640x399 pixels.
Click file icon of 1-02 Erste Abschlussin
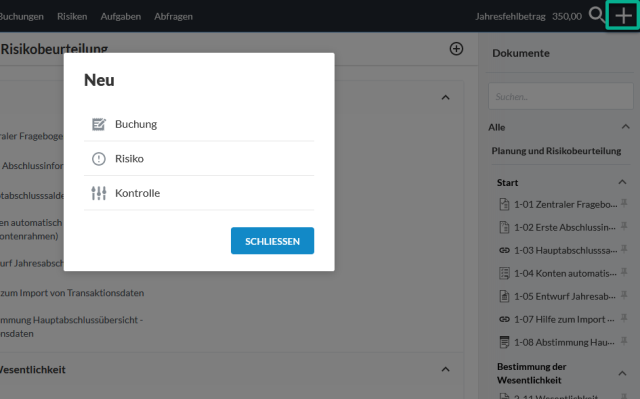[504, 227]
